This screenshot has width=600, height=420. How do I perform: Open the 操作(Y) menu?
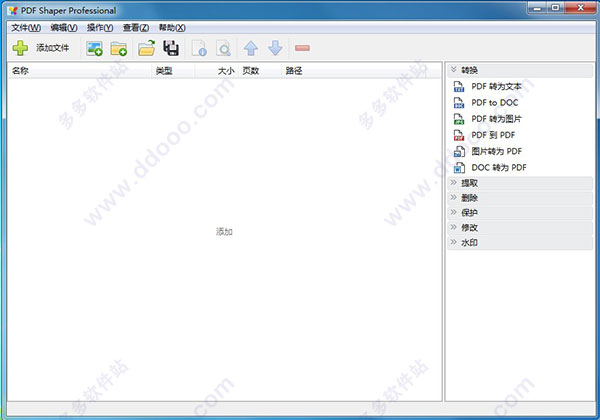click(x=100, y=28)
